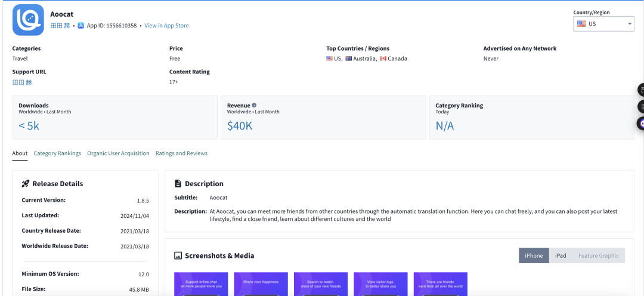This screenshot has height=296, width=644.
Task: Click the US flag in Country/Region selector
Action: (581, 24)
